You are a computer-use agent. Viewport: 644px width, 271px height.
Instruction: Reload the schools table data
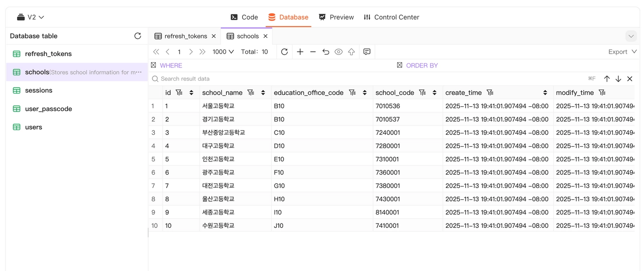[284, 52]
